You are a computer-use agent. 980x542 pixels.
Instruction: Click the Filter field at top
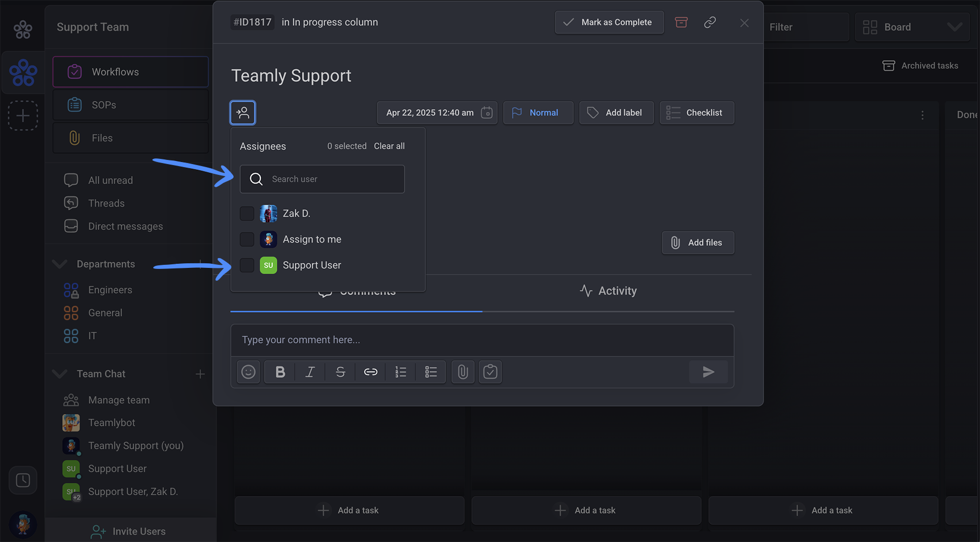pyautogui.click(x=806, y=27)
